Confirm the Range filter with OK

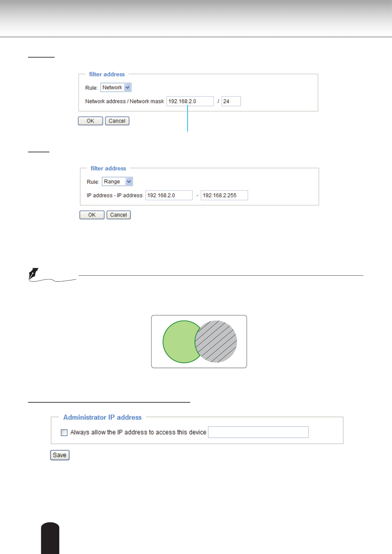click(92, 215)
